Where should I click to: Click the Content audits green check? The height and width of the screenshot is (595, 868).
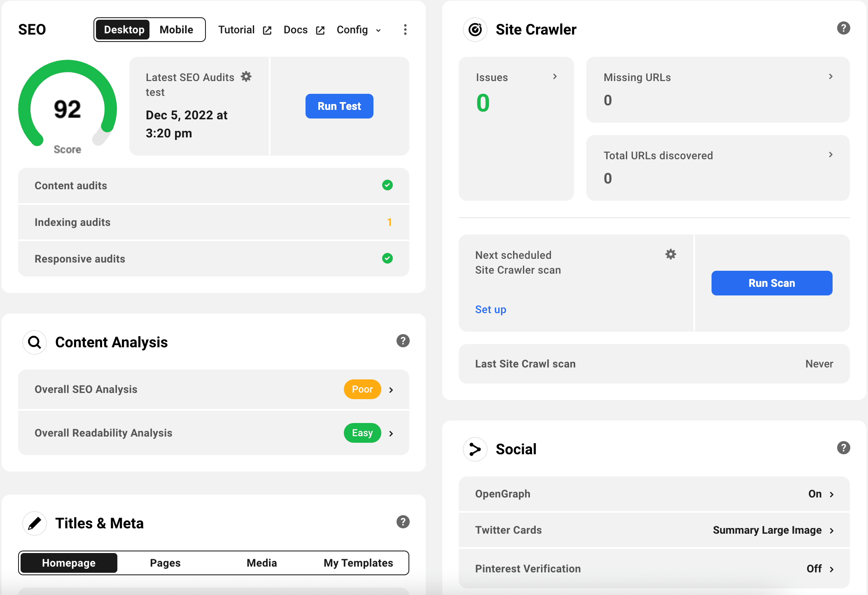(x=387, y=185)
